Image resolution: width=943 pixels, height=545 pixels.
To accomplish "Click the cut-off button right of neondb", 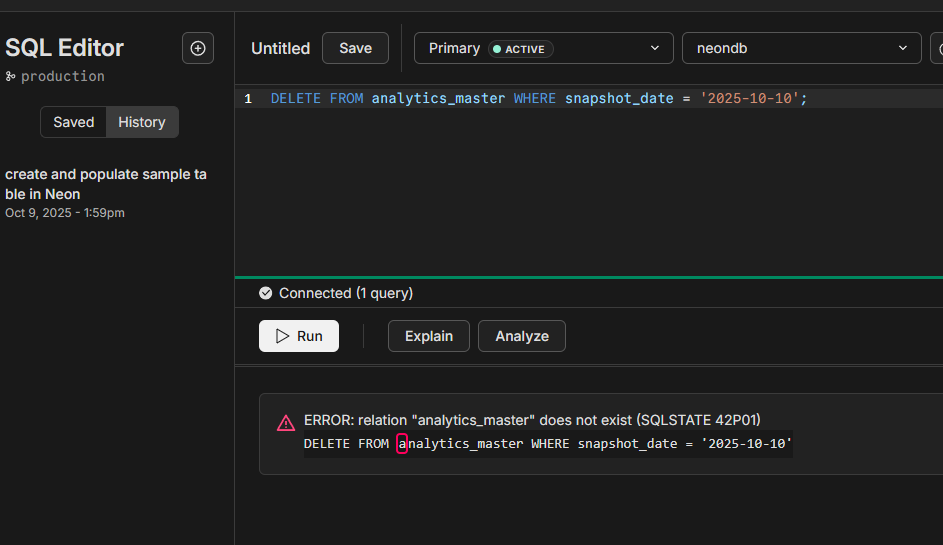I will click(936, 48).
